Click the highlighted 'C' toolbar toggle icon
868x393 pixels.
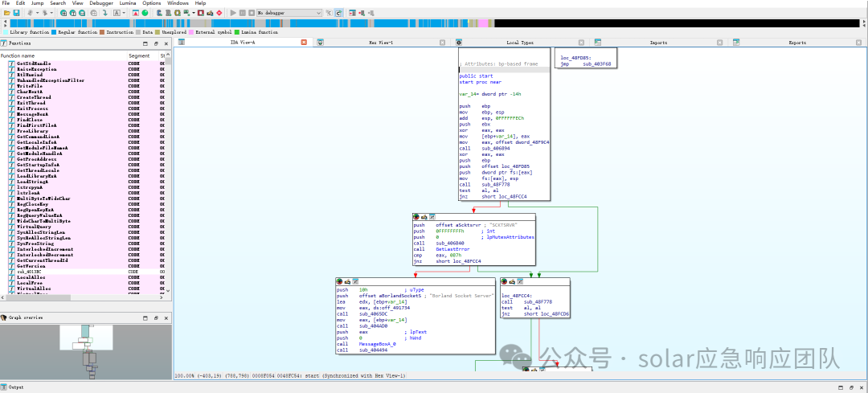(339, 12)
